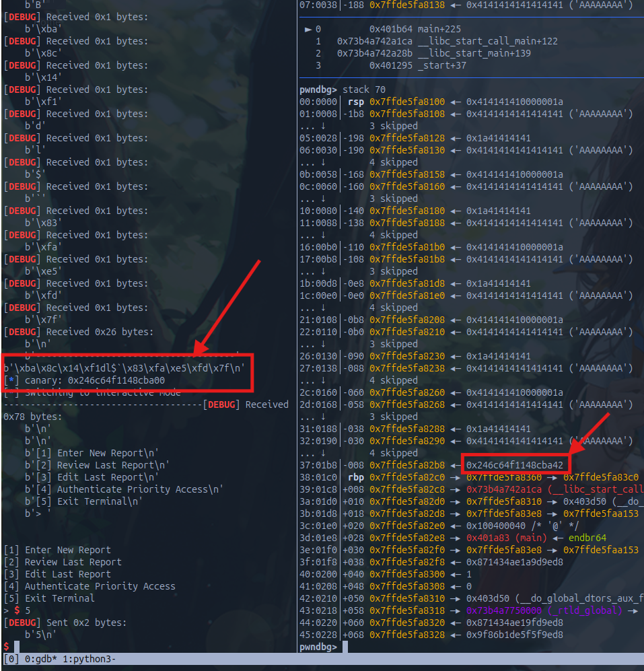The image size is (644, 671).
Task: Click the rbp register label in stack dump
Action: 356,477
